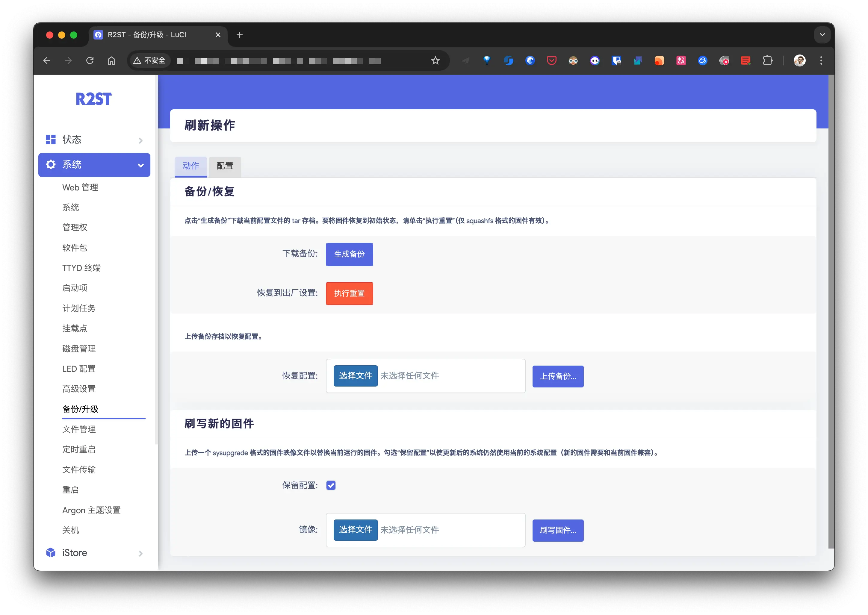868x615 pixels.
Task: Switch to the 配置 tab
Action: (225, 166)
